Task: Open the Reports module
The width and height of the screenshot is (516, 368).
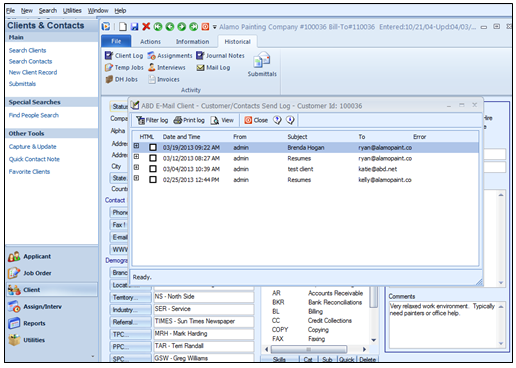Action: [52, 323]
